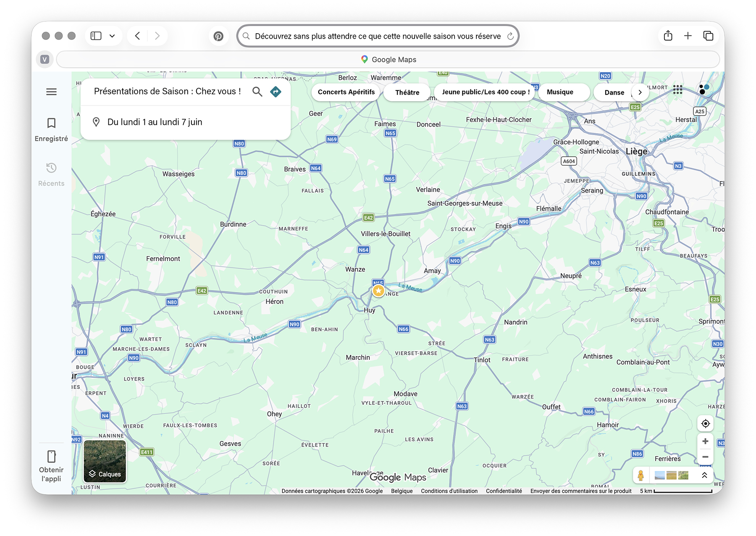Zoom in with the plus button

705,441
